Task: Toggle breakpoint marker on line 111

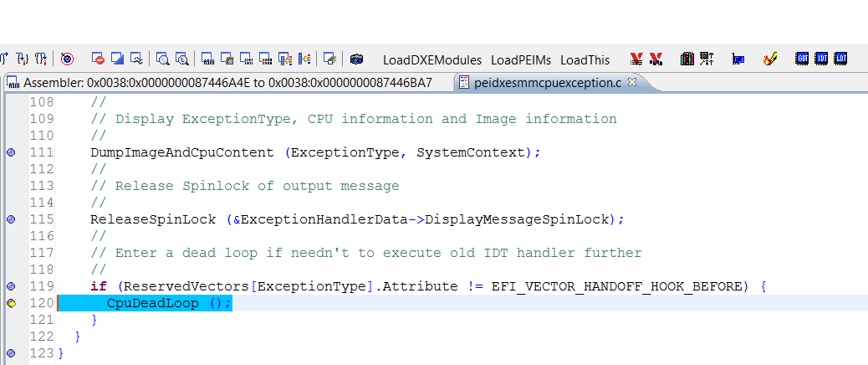Action: coord(11,152)
